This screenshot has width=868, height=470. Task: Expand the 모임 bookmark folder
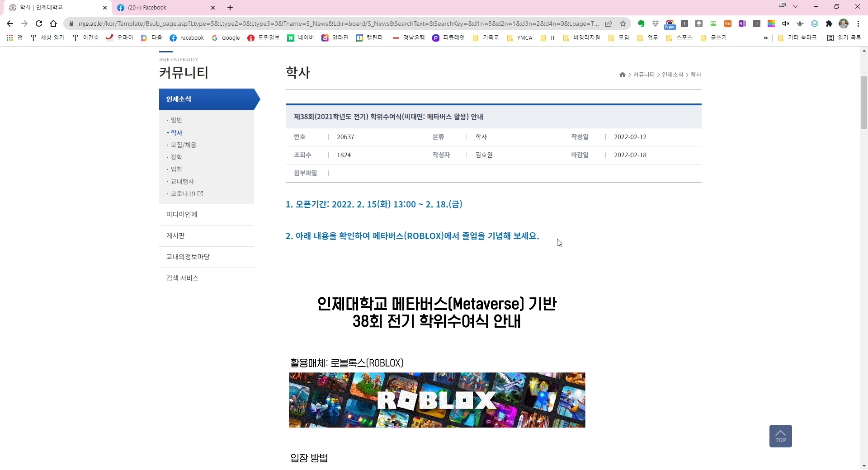pyautogui.click(x=618, y=38)
